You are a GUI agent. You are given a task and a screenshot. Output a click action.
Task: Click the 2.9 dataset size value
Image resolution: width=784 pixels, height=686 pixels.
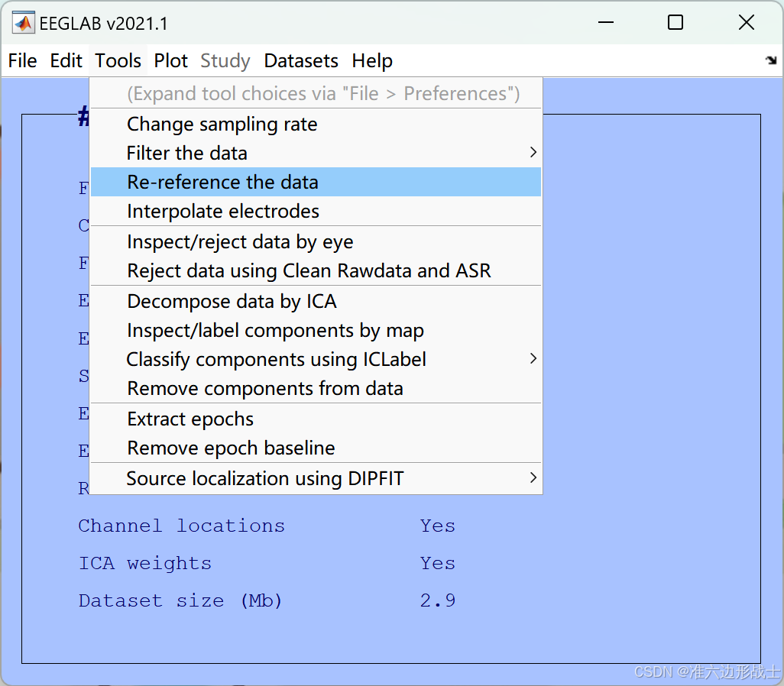coord(438,600)
